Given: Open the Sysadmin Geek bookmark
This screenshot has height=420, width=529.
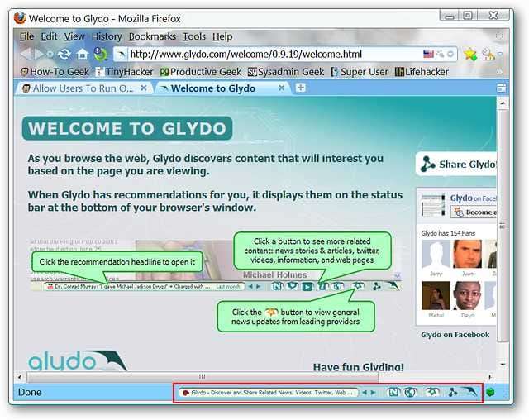Looking at the screenshot, I should [x=286, y=72].
